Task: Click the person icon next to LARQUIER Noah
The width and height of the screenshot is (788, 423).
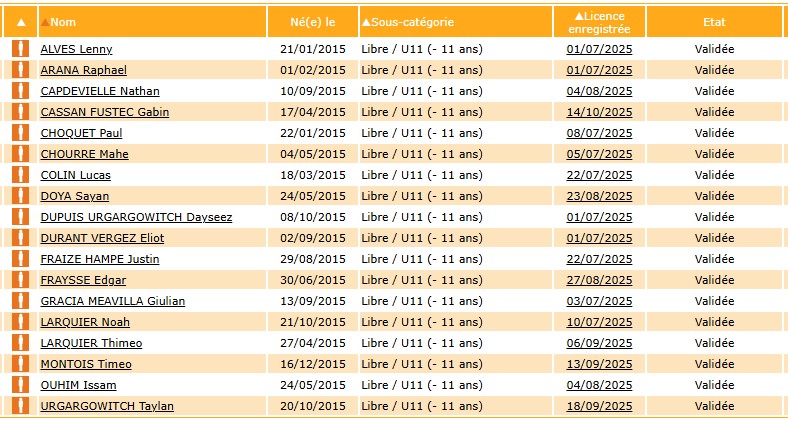Action: pyautogui.click(x=20, y=322)
